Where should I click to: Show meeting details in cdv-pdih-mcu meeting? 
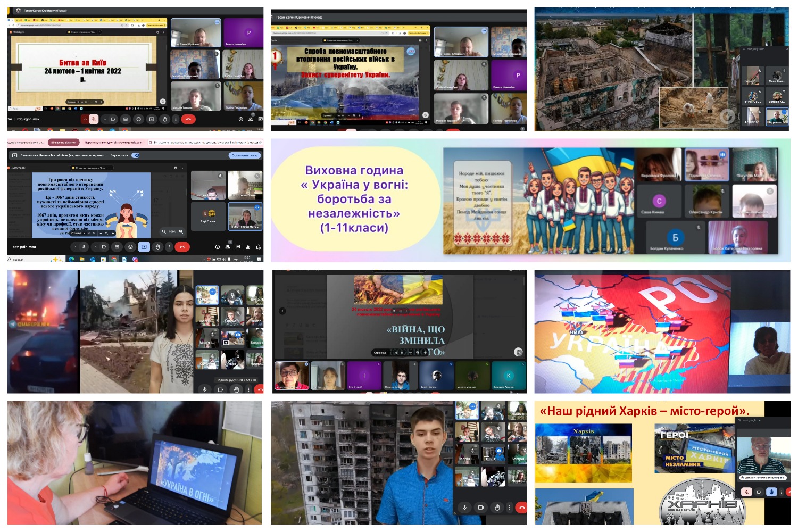(218, 247)
